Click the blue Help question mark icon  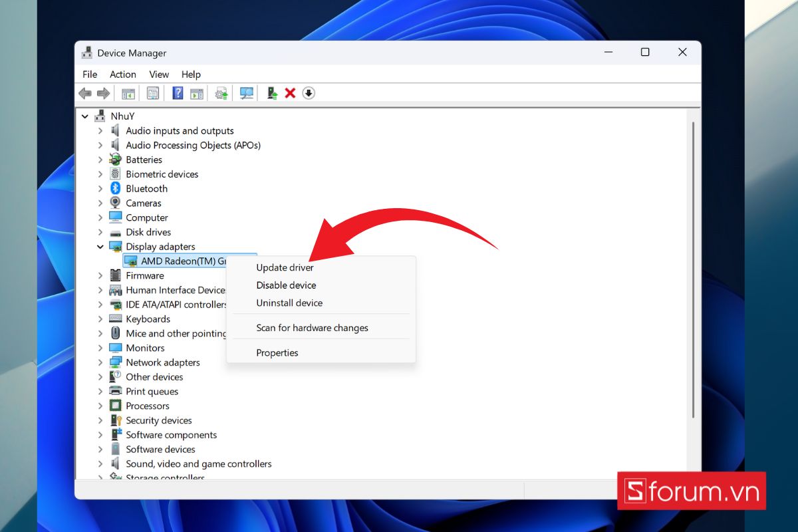click(178, 94)
